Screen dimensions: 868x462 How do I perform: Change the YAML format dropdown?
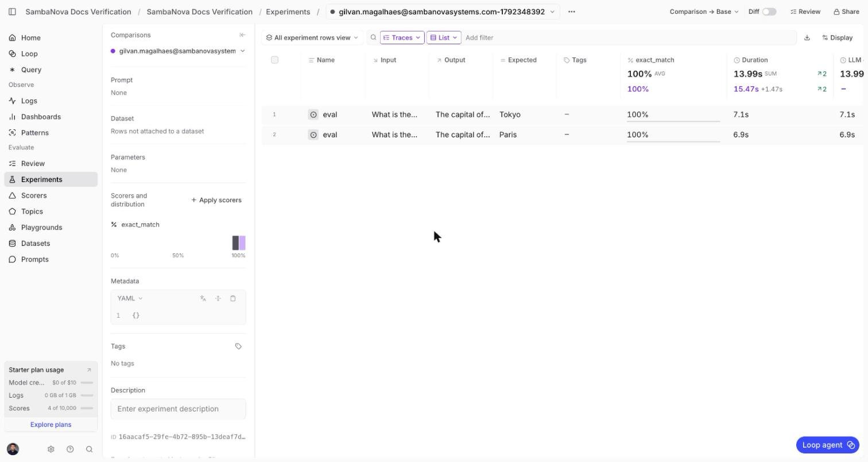(130, 298)
